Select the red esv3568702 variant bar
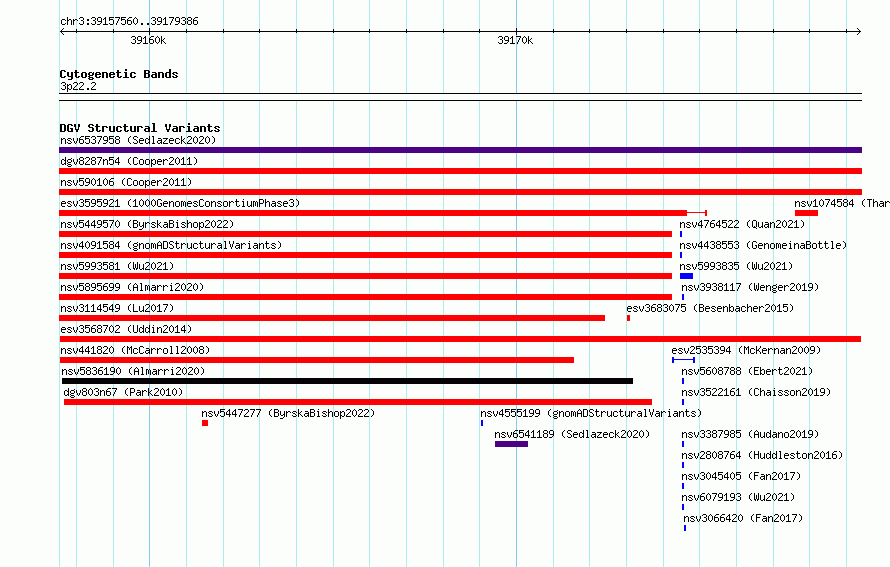890x567 pixels. (460, 339)
